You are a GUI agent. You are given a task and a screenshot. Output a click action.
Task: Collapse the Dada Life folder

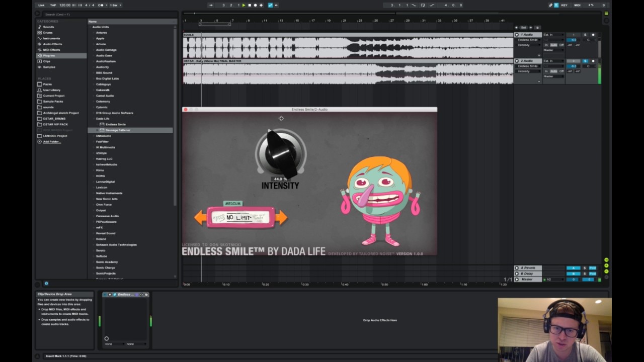coord(94,119)
